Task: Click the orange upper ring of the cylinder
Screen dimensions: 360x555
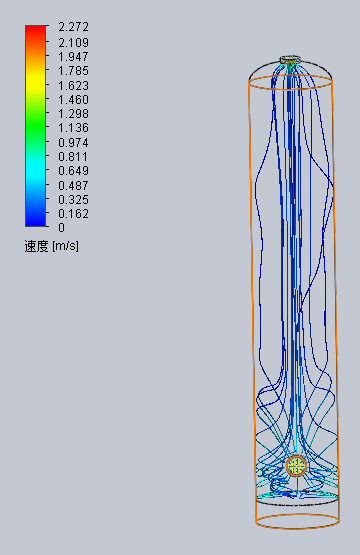Action: (x=291, y=82)
